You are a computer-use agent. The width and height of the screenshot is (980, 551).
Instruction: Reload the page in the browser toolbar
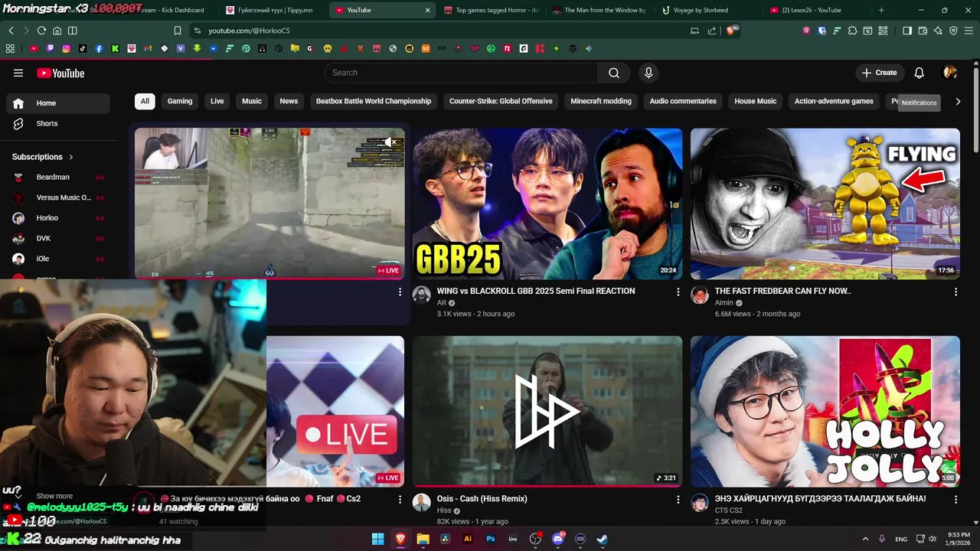coord(41,31)
